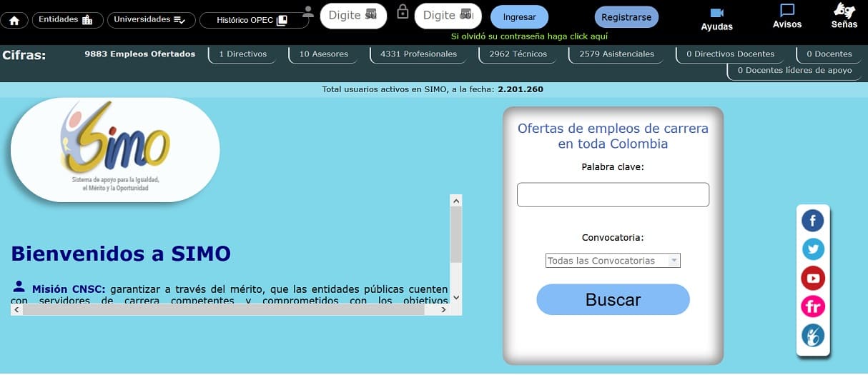The height and width of the screenshot is (375, 868).
Task: Focus the username input field
Action: point(353,16)
